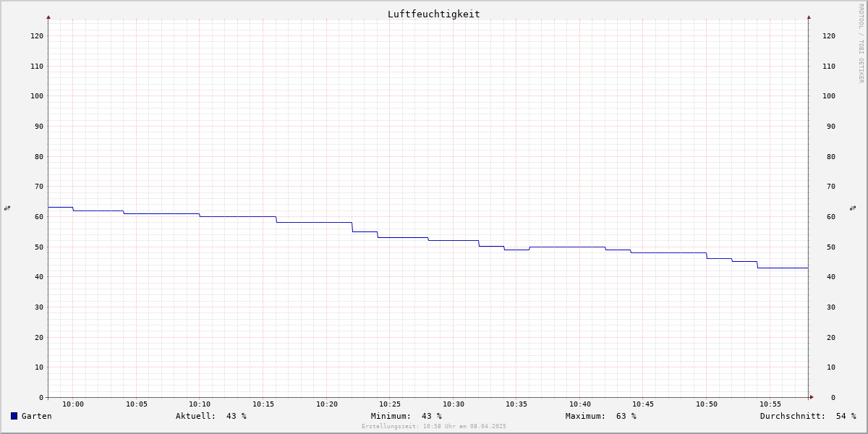
Task: Click the 80 label on the left y-axis
Action: tap(39, 156)
